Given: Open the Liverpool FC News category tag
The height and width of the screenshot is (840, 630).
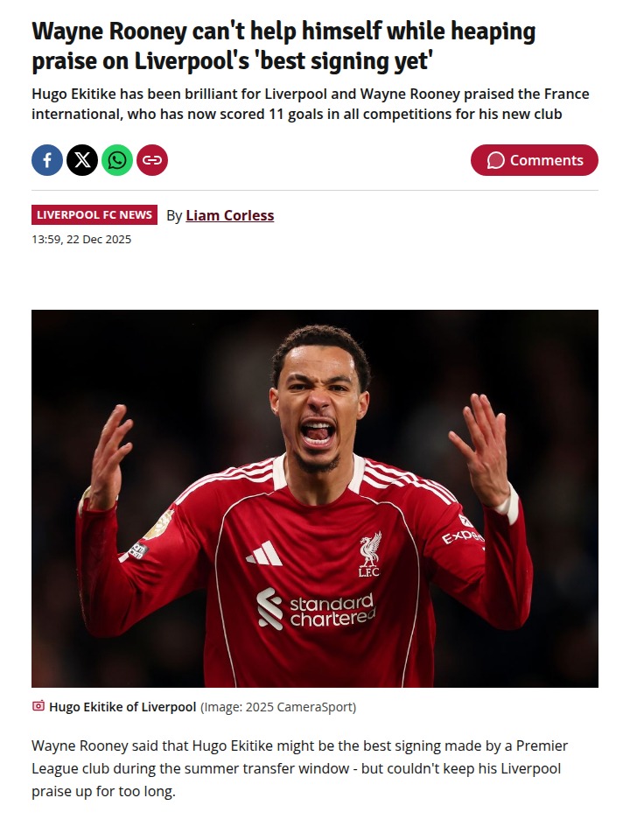Looking at the screenshot, I should pos(94,215).
